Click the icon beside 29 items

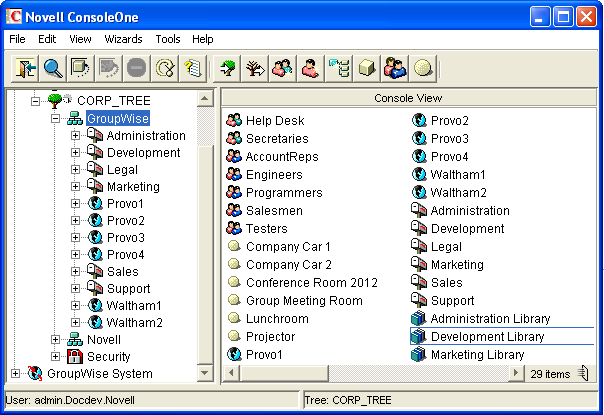(584, 373)
